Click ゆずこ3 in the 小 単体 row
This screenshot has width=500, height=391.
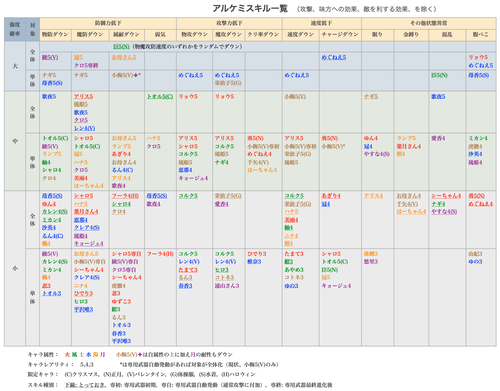click(x=121, y=302)
